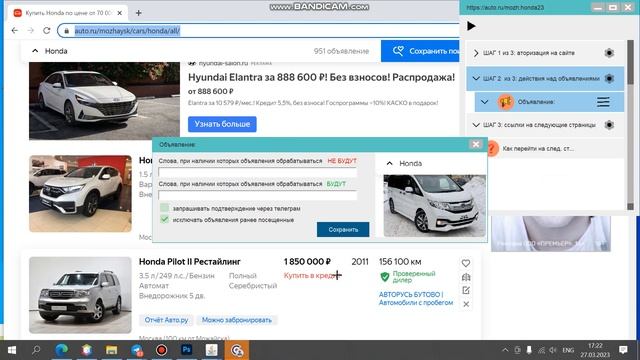The width and height of the screenshot is (640, 360).
Task: Select the 'Купить Honda' browser tab
Action: tap(68, 13)
